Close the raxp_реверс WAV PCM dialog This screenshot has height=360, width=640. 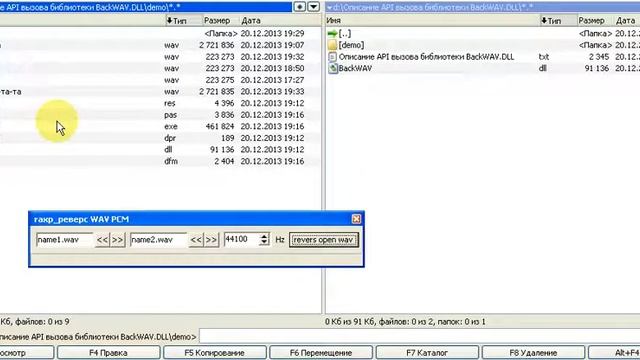356,219
